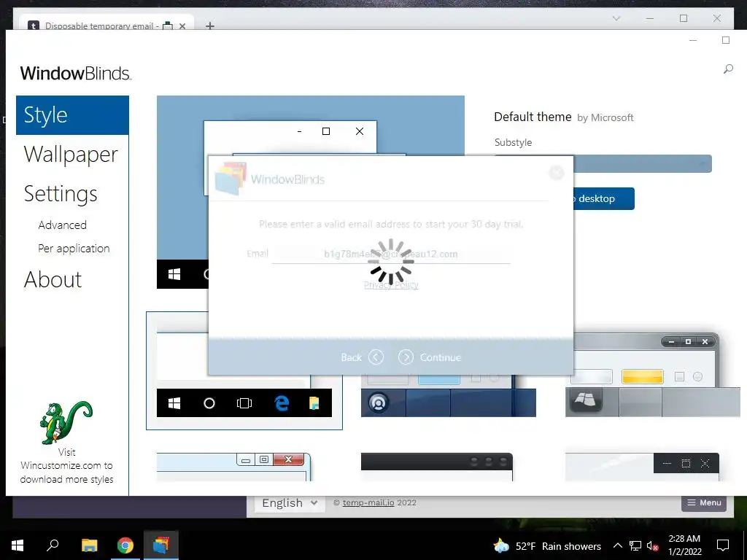
Task: Open a new Chrome tab with plus button
Action: coord(209,26)
